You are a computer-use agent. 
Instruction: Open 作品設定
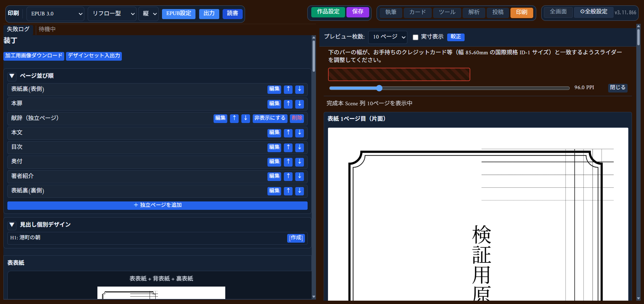click(328, 12)
